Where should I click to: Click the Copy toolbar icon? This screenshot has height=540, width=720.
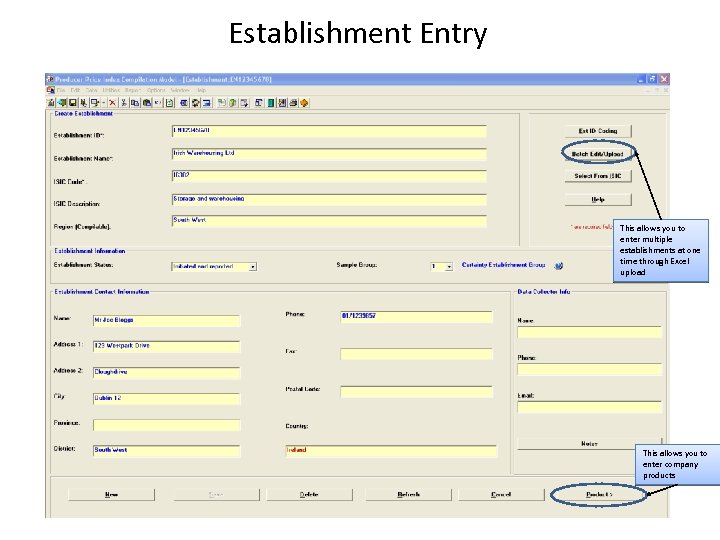point(135,103)
